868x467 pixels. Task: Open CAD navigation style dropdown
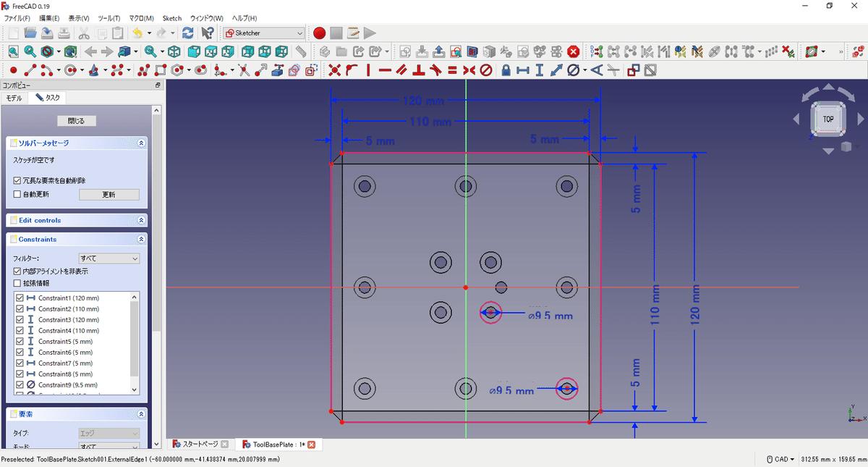(780, 459)
